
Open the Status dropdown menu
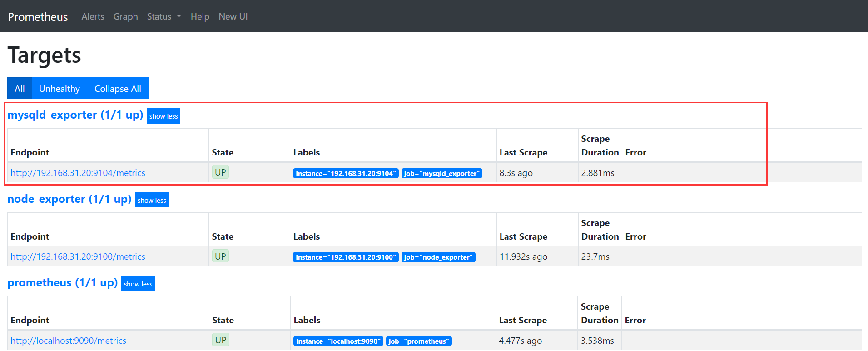(x=164, y=16)
